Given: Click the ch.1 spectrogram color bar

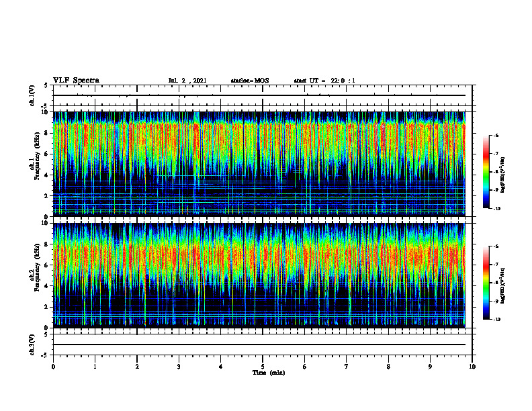Looking at the screenshot, I should pyautogui.click(x=486, y=172).
